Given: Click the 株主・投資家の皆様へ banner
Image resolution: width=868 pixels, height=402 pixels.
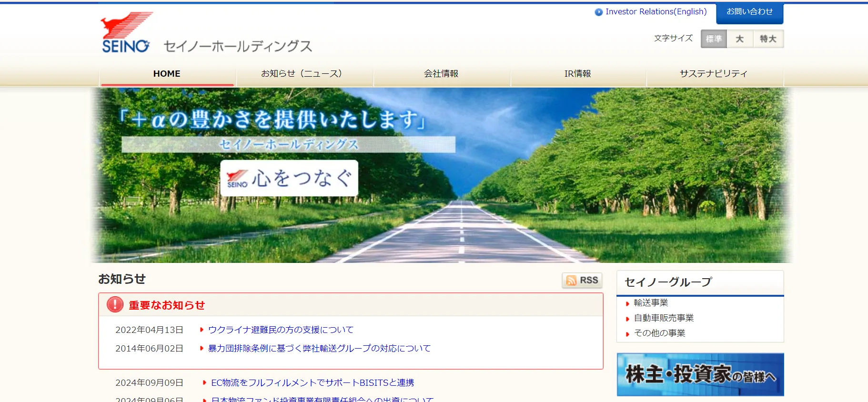Looking at the screenshot, I should (x=700, y=374).
